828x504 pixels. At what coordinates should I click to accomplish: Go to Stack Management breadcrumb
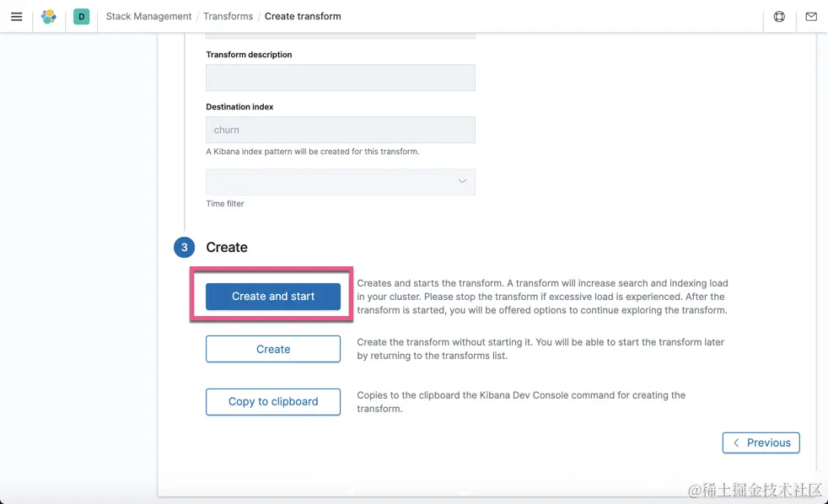[x=148, y=16]
